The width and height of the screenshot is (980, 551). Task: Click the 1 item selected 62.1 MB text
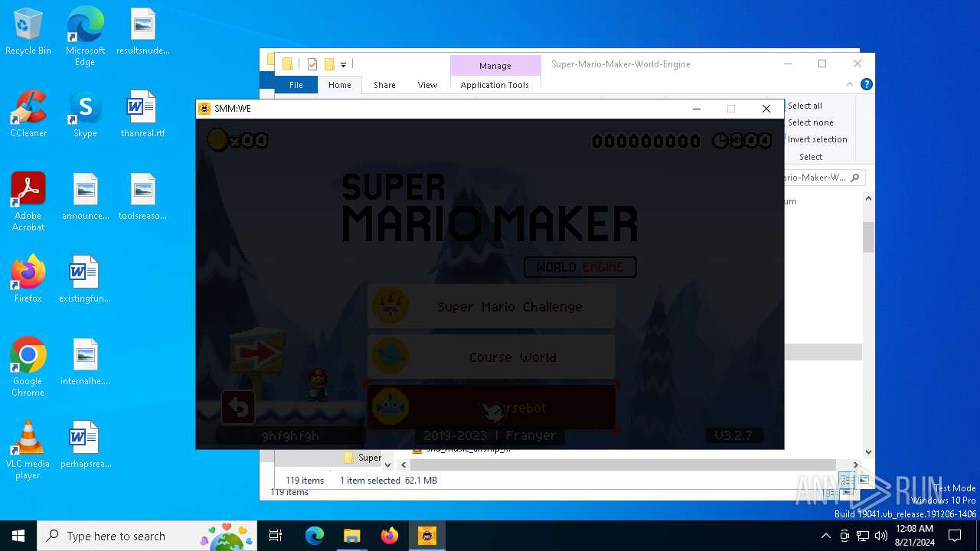click(388, 481)
